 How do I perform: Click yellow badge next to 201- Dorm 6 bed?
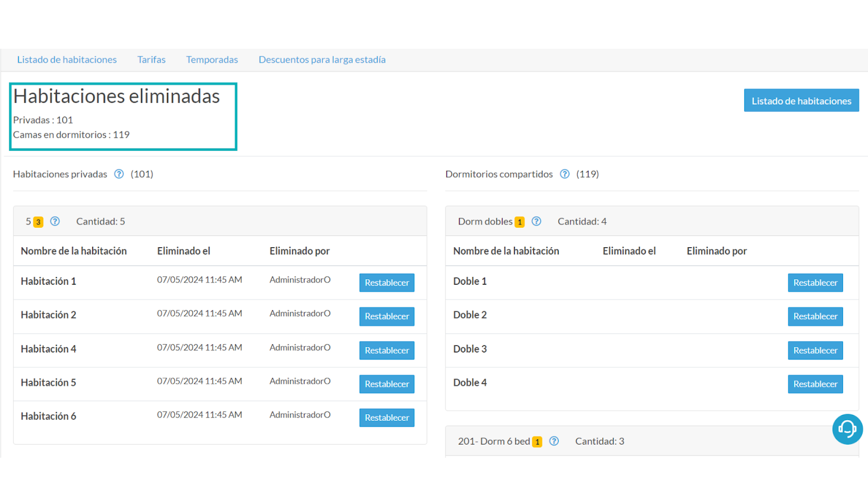(537, 442)
